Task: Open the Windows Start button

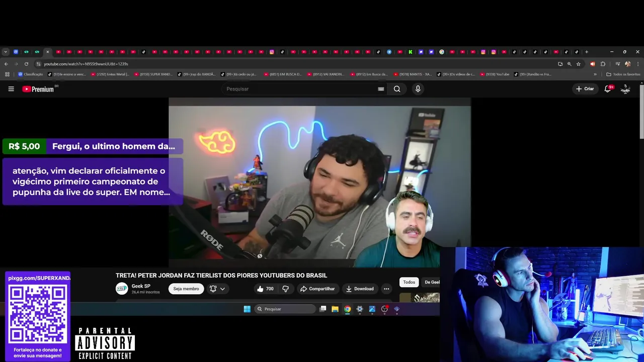Action: [x=247, y=309]
